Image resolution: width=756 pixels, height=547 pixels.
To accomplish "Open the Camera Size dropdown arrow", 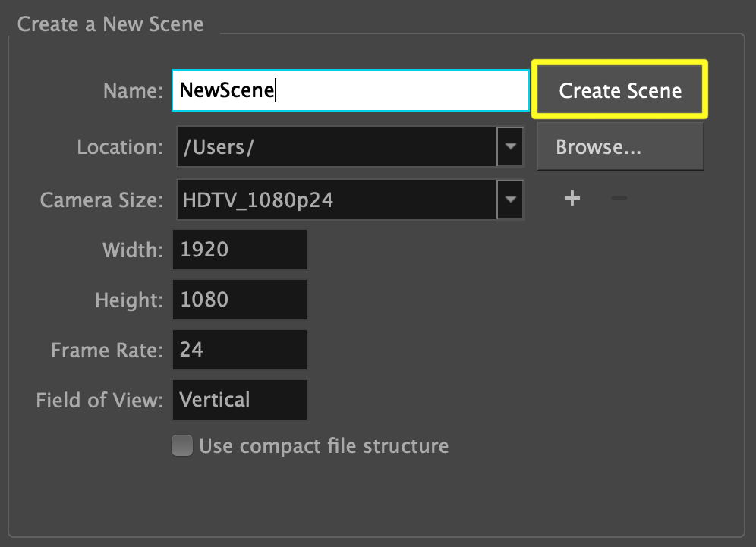I will click(x=510, y=200).
